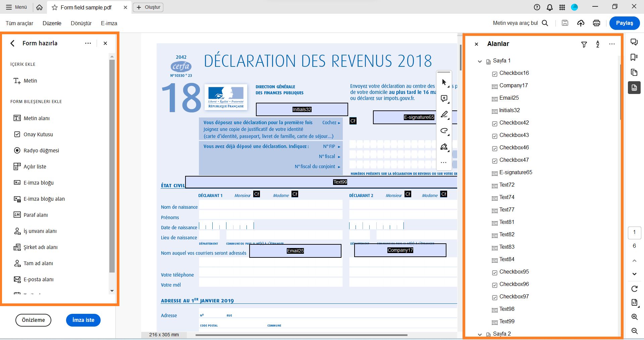Image resolution: width=644 pixels, height=340 pixels.
Task: Close the Form field sample.pdf tab
Action: [125, 7]
